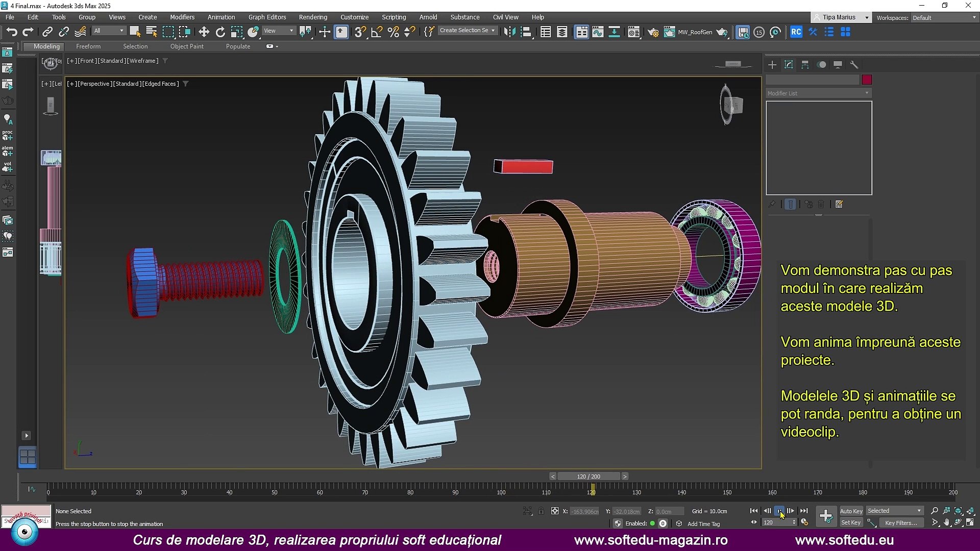Toggle the Angle Snap button
980x551 pixels.
(377, 32)
